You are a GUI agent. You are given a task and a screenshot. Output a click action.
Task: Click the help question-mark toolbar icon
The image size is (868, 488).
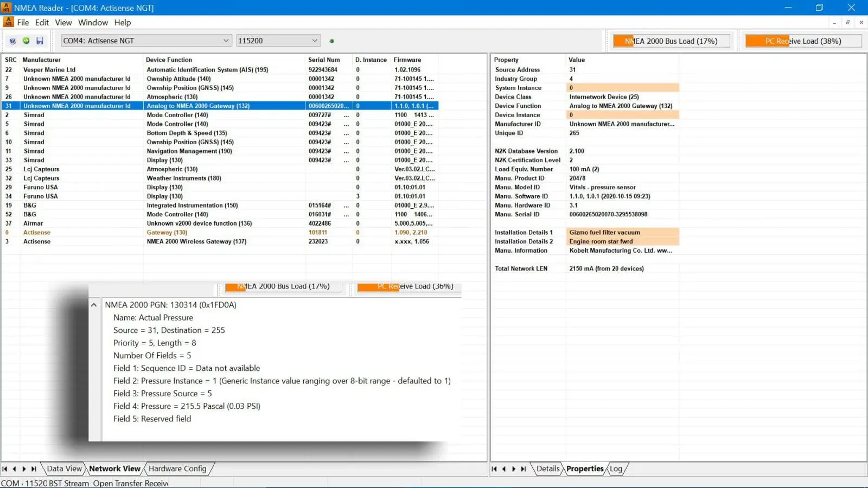tap(12, 41)
